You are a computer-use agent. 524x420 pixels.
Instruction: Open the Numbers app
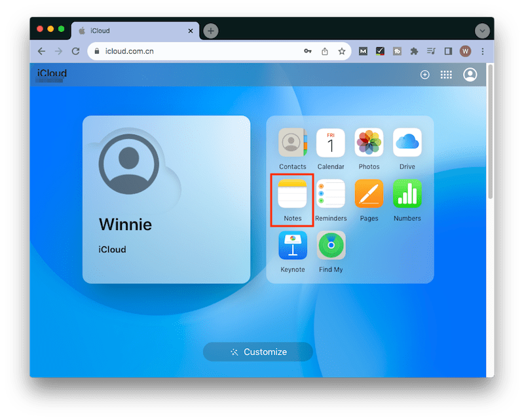coord(407,193)
